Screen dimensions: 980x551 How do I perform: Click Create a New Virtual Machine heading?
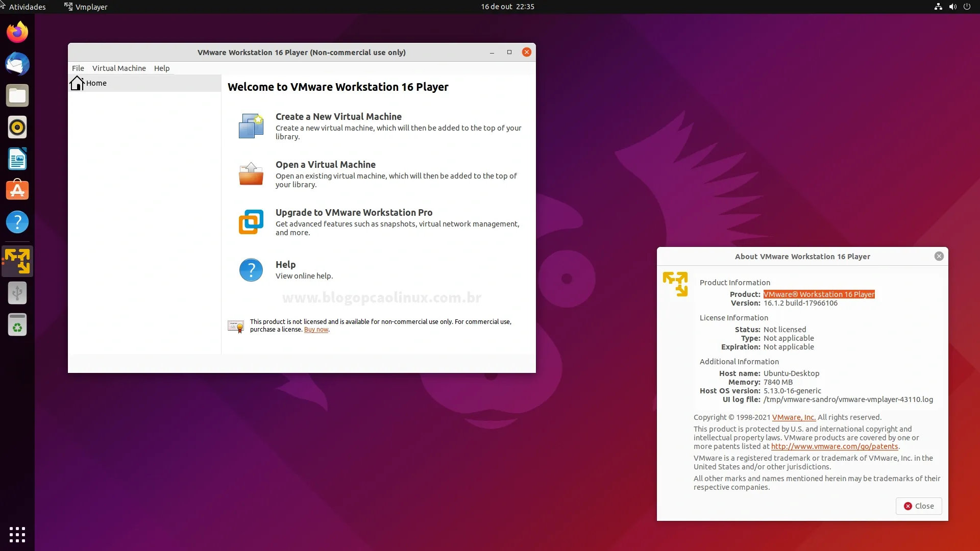[x=338, y=116]
